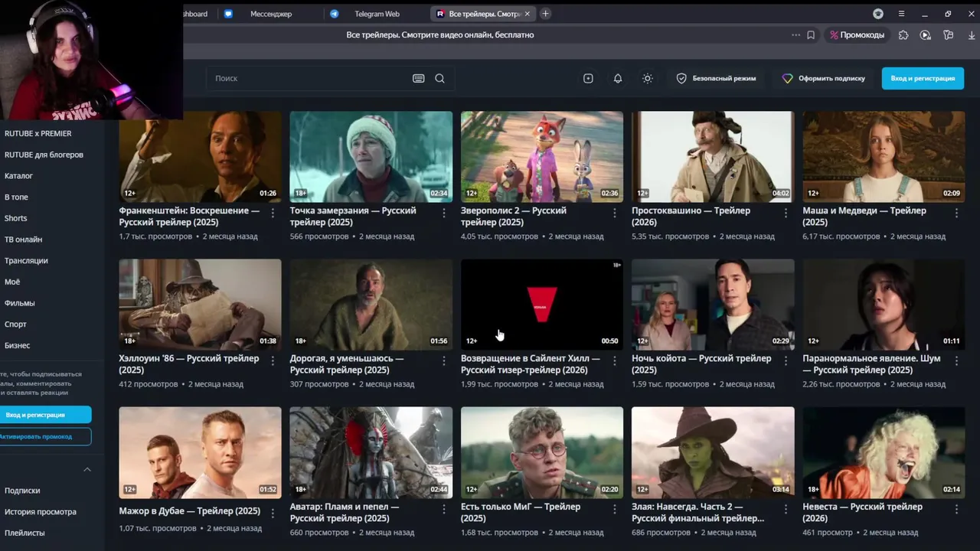
Task: Open options menu for Возвращение в Сайлент Хилл
Action: tap(615, 361)
